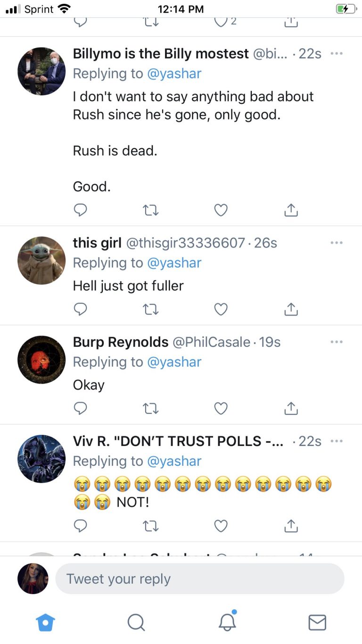Open the Notifications bell tab

click(x=227, y=623)
